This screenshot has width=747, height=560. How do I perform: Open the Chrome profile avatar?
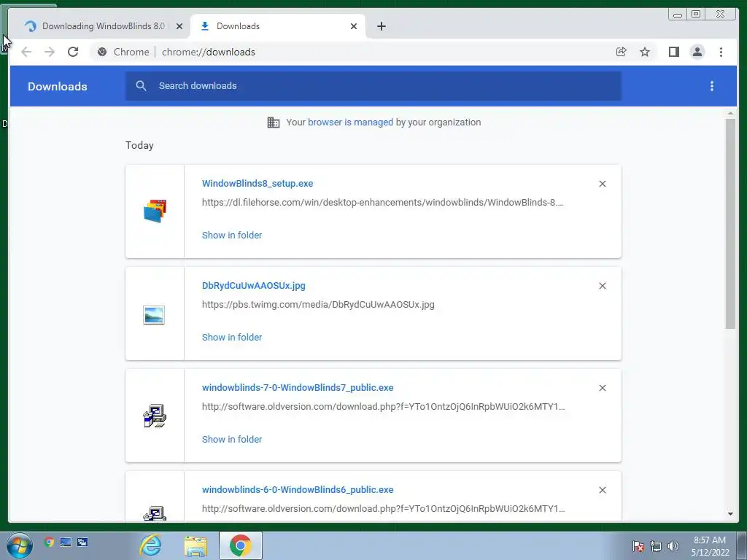point(697,52)
